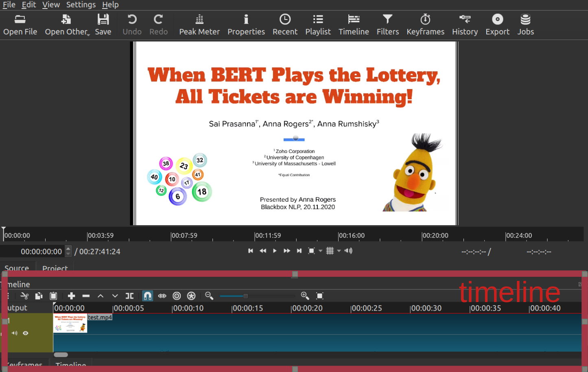Open the Help menu
The image size is (588, 372).
pos(110,5)
